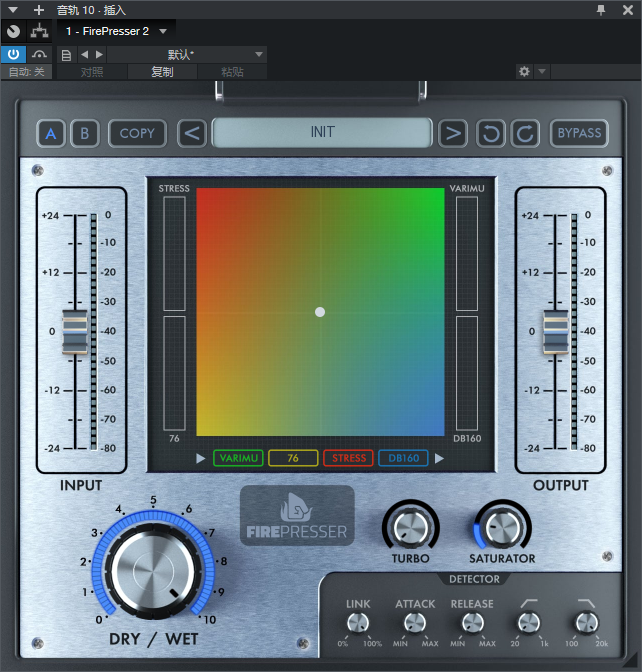This screenshot has width=642, height=672.
Task: Click the sidechain routing icon
Action: 39,31
